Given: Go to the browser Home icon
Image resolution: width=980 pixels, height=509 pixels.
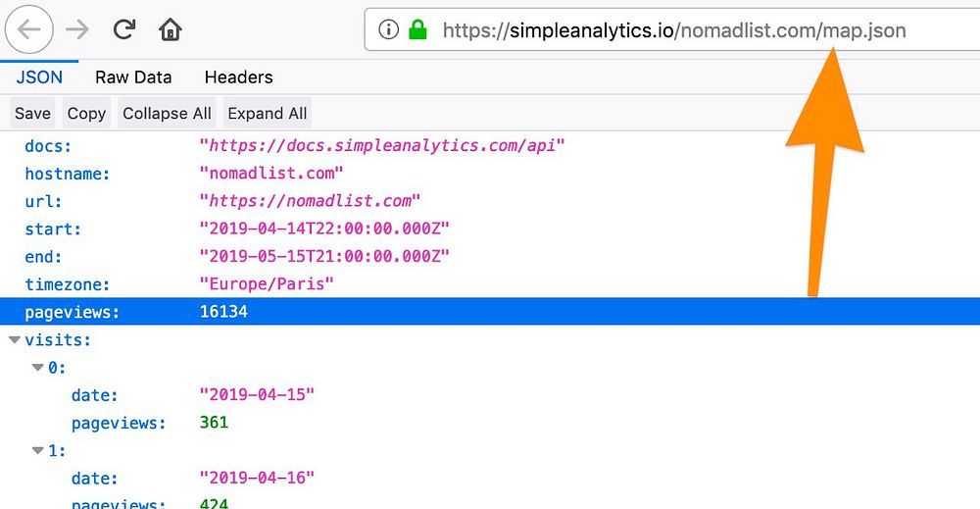Looking at the screenshot, I should tap(171, 29).
